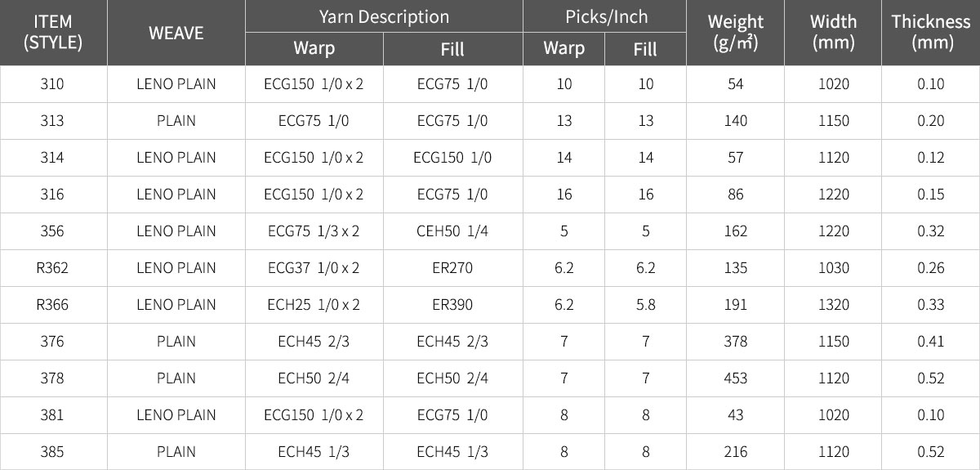Select the weight value 453
The width and height of the screenshot is (980, 470).
[x=736, y=378]
